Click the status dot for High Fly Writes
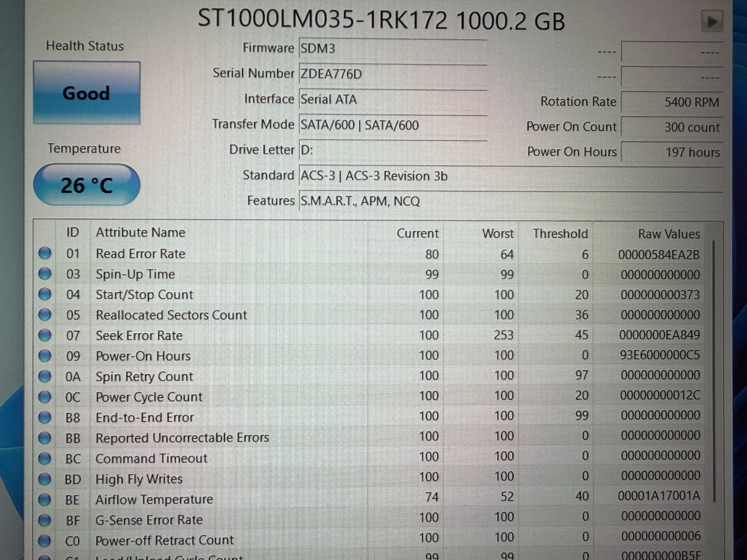This screenshot has height=560, width=747. (45, 479)
